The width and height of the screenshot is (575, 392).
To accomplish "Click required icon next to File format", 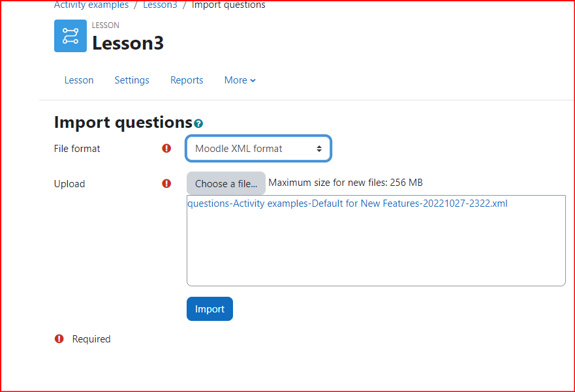I will click(166, 148).
